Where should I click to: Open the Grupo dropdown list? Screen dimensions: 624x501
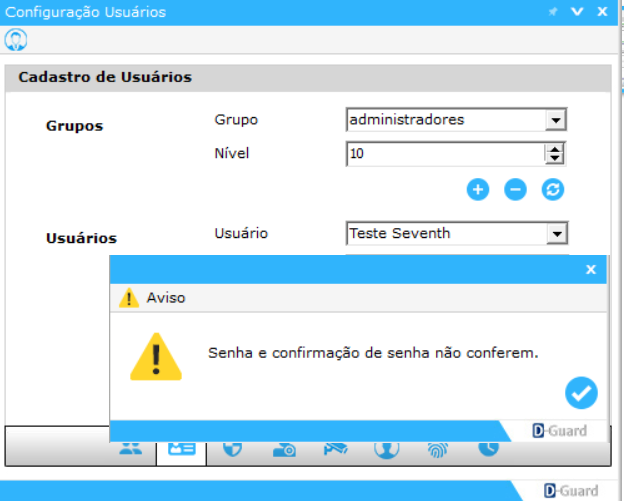[x=556, y=120]
